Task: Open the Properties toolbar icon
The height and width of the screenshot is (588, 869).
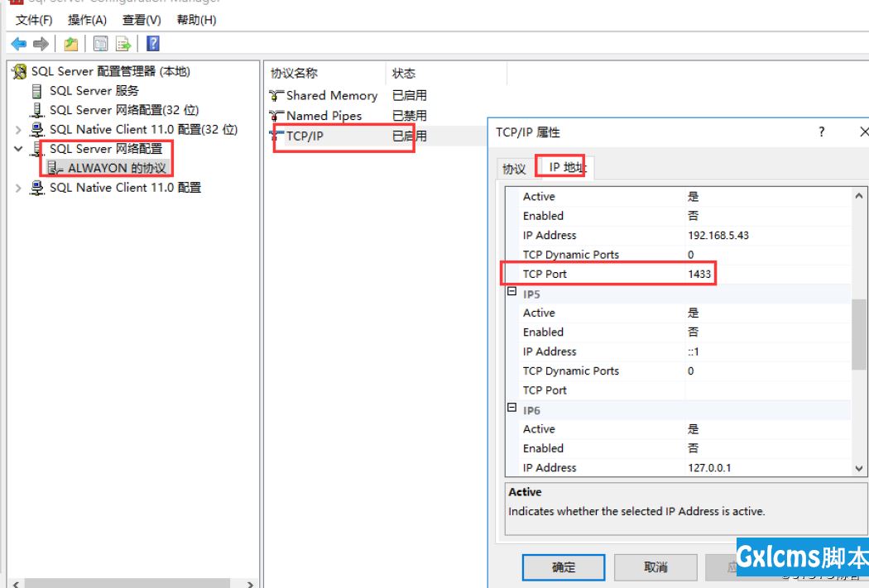Action: [x=100, y=44]
